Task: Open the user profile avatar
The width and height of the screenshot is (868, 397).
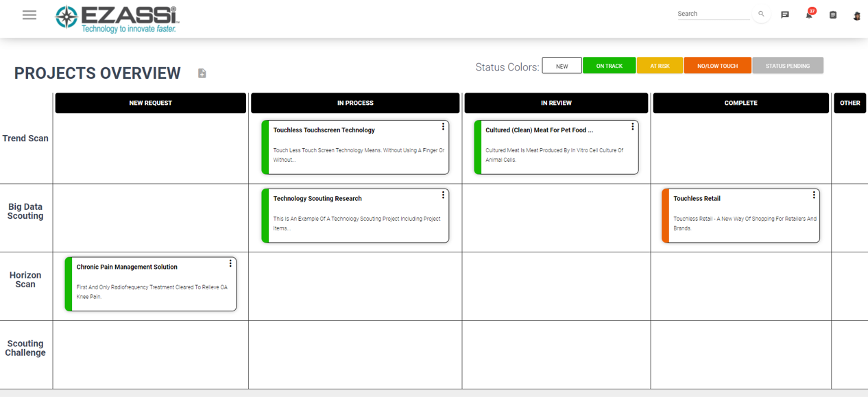Action: 856,15
